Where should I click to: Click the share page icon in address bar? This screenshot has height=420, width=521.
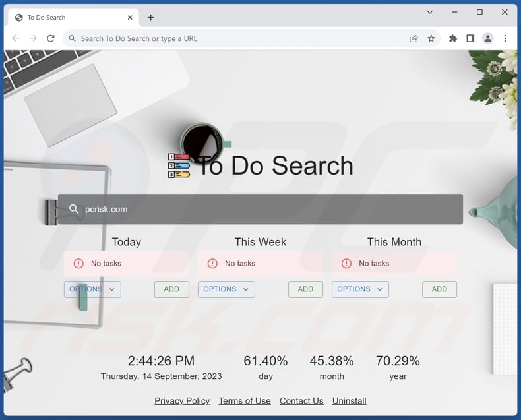click(x=414, y=38)
